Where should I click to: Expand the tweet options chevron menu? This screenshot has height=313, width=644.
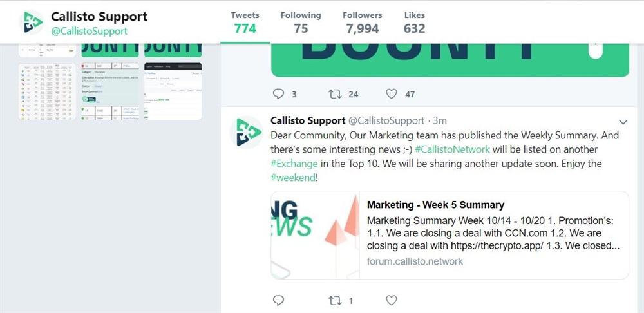(623, 121)
